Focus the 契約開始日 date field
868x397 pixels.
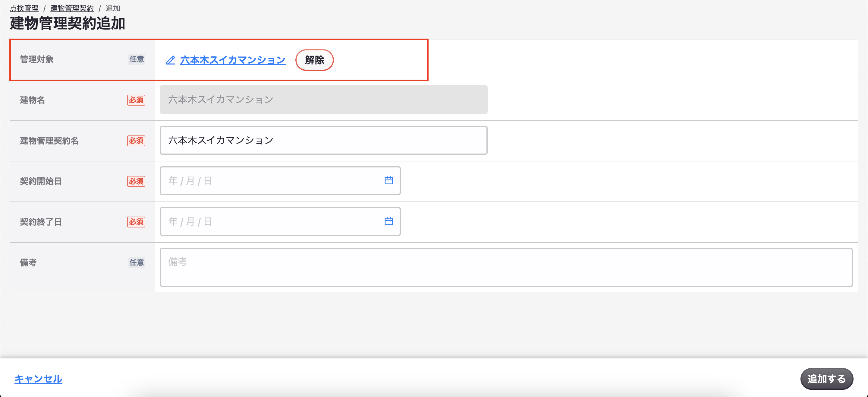click(x=280, y=181)
